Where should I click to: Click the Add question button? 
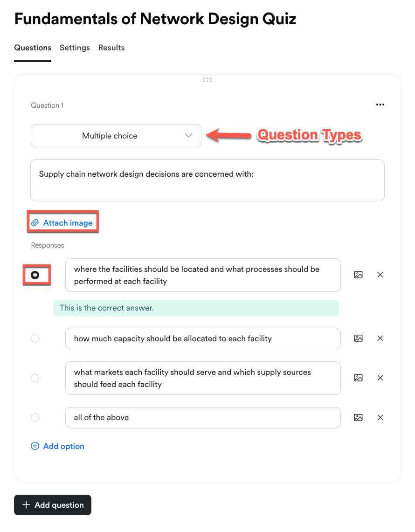coord(53,505)
